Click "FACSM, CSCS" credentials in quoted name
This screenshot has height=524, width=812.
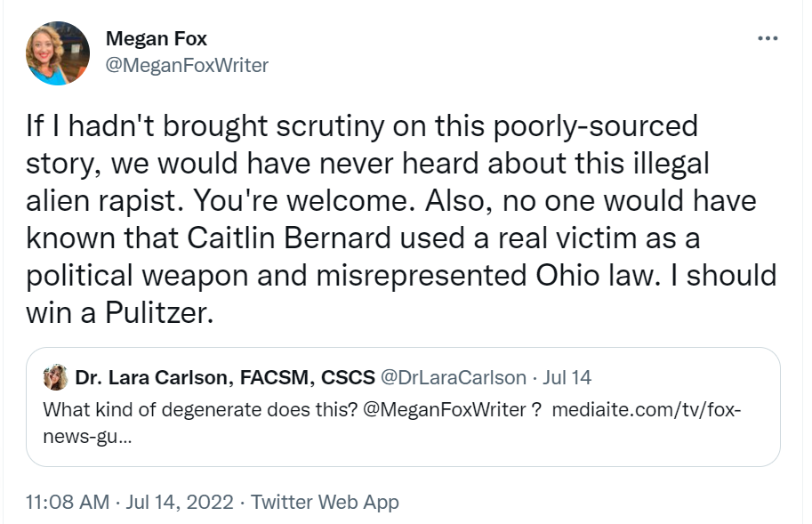[x=301, y=377]
